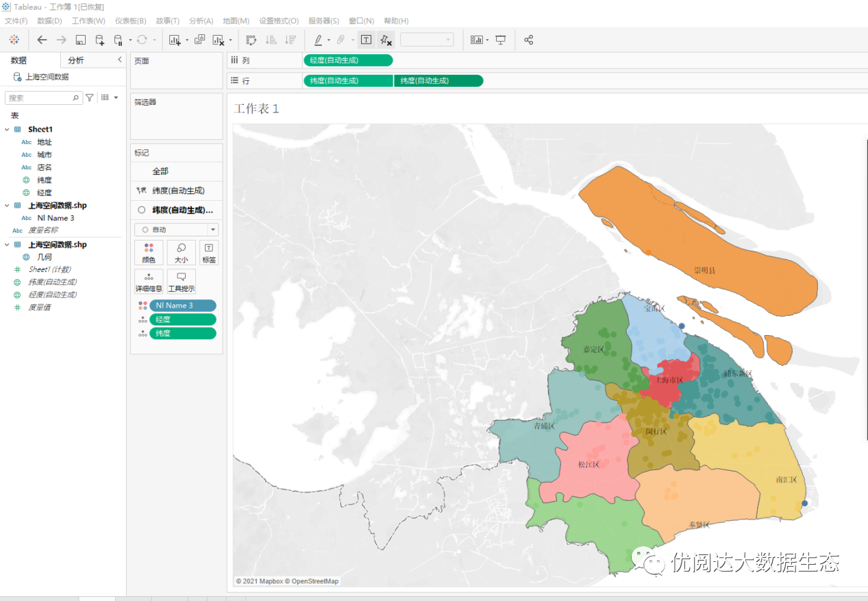Toggle show mark labels T button
The width and height of the screenshot is (868, 601).
(367, 40)
